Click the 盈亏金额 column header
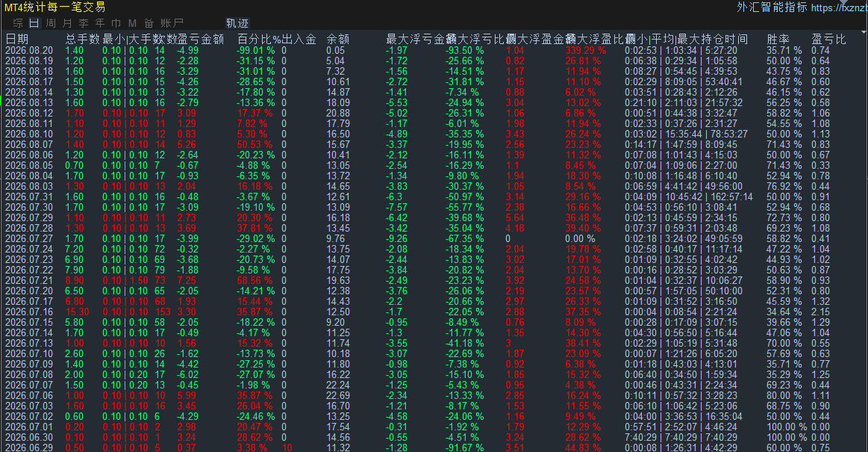This screenshot has height=452, width=868. coord(201,40)
